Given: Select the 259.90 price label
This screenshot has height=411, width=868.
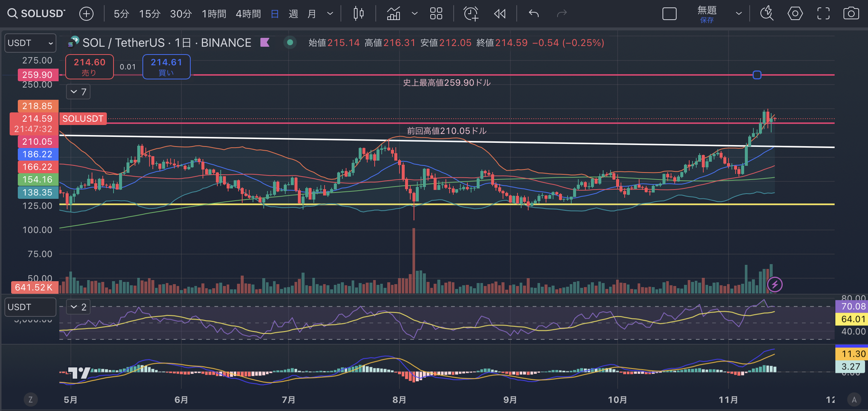Looking at the screenshot, I should [x=38, y=75].
